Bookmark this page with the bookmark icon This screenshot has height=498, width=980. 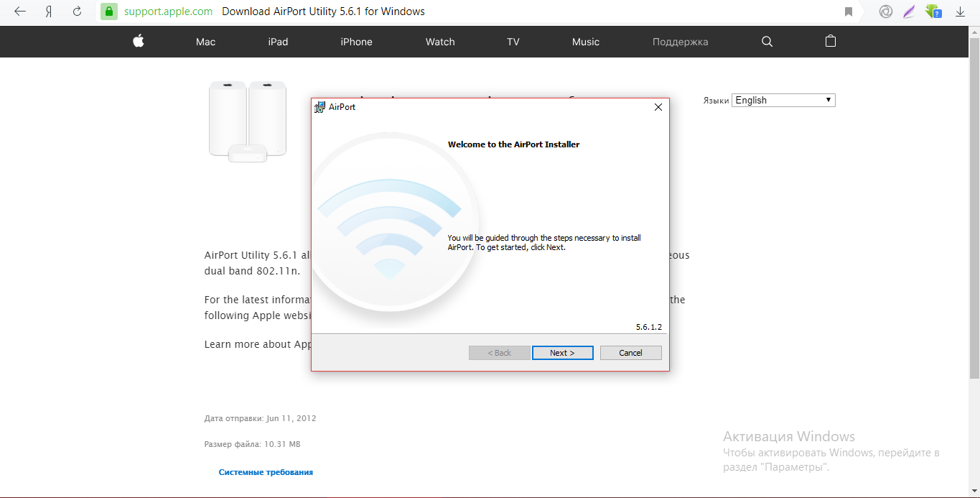point(849,11)
